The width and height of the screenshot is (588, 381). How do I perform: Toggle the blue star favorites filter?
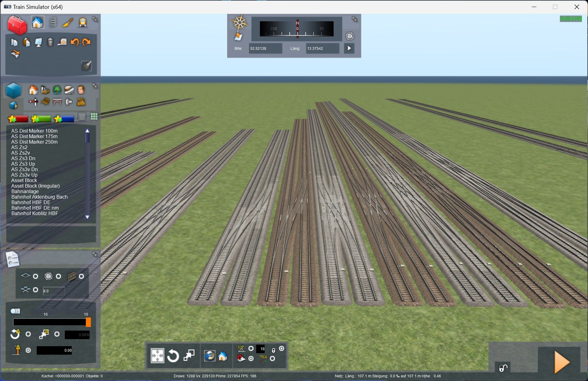[64, 119]
